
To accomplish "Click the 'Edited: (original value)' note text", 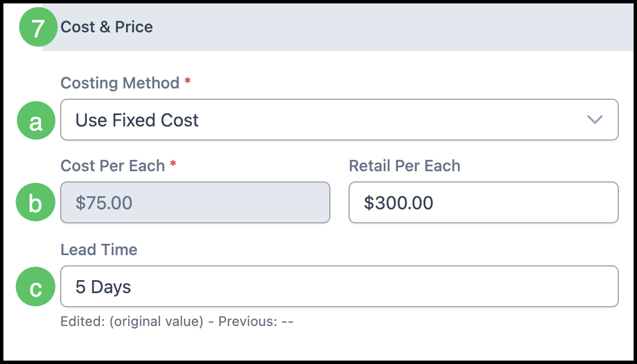I will click(132, 322).
